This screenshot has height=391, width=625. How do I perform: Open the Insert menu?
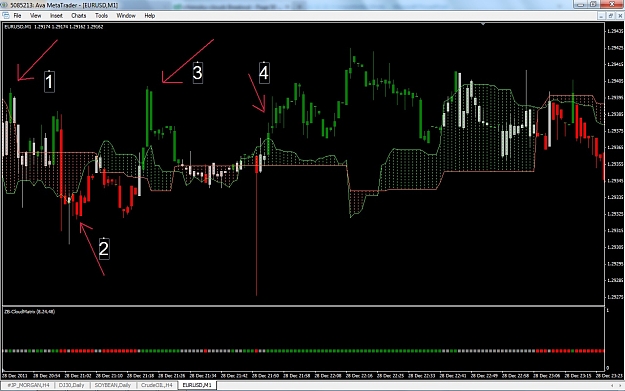(56, 16)
